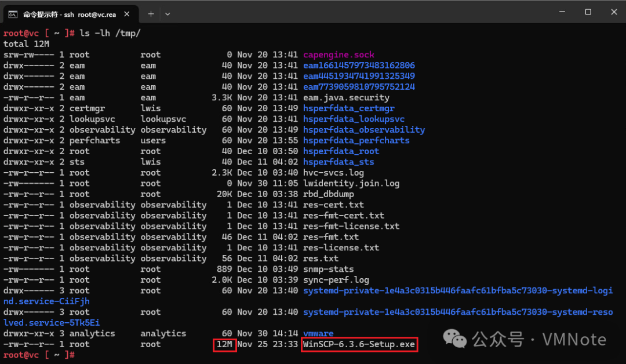Image resolution: width=626 pixels, height=364 pixels.
Task: Click the capengine.sock file name
Action: 339,54
